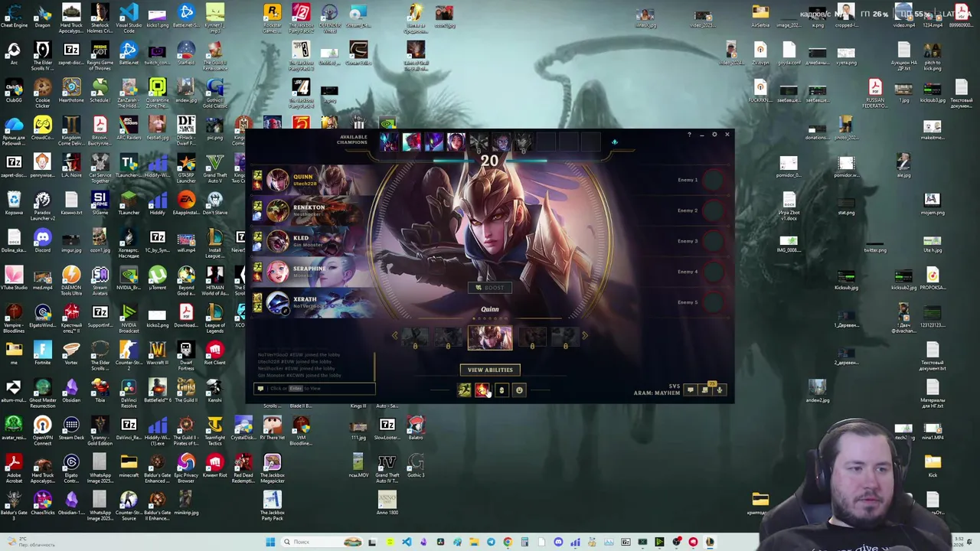
Task: Pick the first available champion on the bench
Action: point(389,142)
